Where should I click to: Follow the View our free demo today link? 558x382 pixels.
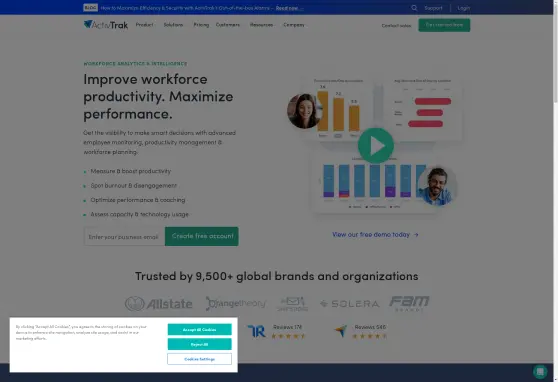click(375, 235)
